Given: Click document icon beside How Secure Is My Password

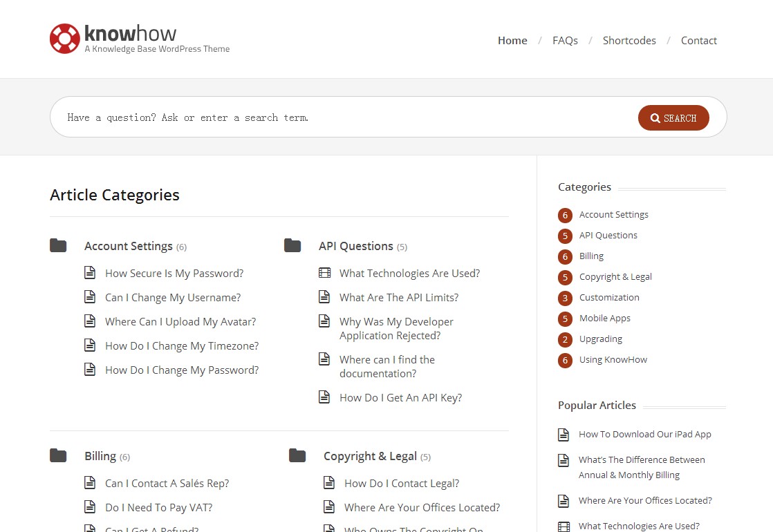Looking at the screenshot, I should 90,273.
